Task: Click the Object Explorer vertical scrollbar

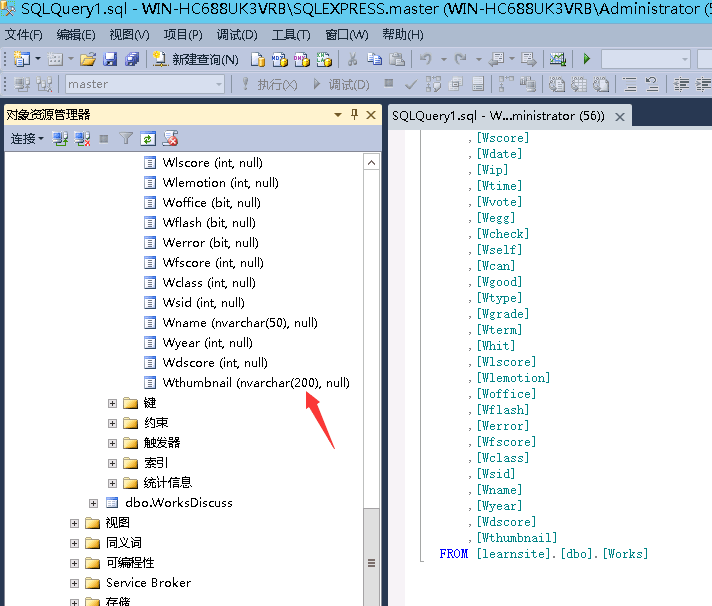Action: point(371,350)
